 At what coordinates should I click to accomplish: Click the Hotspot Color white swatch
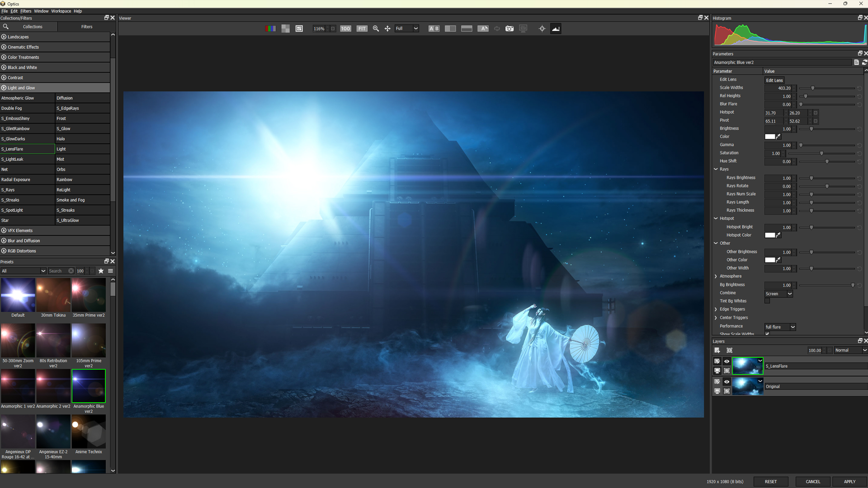(770, 235)
